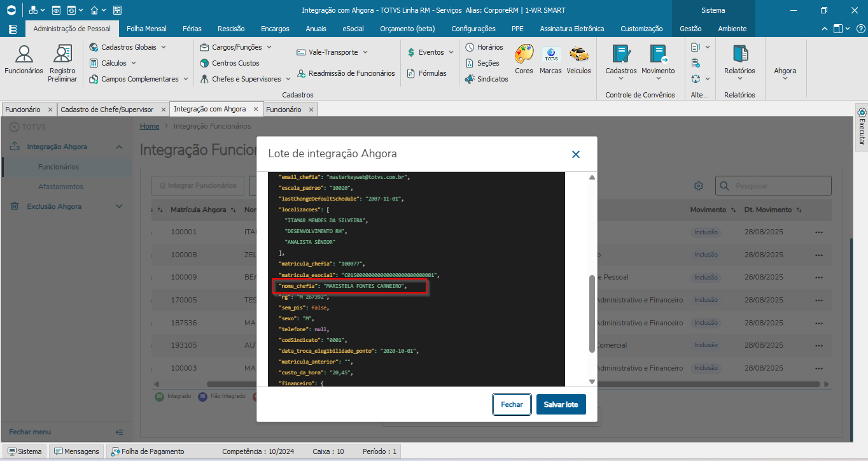Screen dimensions: 868x461
Task: Click the eye preview icon in title bar
Action: click(56, 10)
